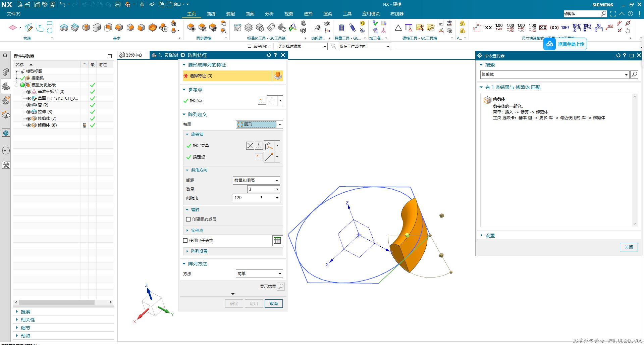Click the triangle icon in 建模工具 group
Viewport: 644px width, 345px height.
click(398, 28)
